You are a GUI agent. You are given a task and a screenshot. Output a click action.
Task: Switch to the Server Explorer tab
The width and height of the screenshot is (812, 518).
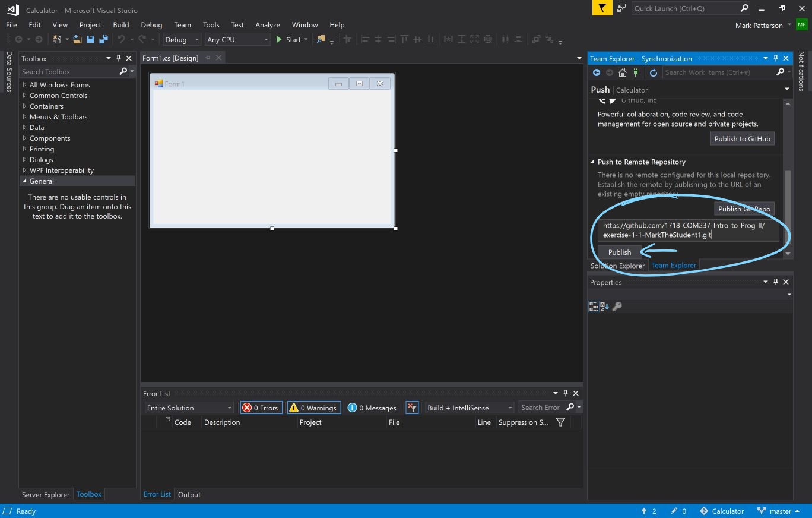click(x=46, y=494)
